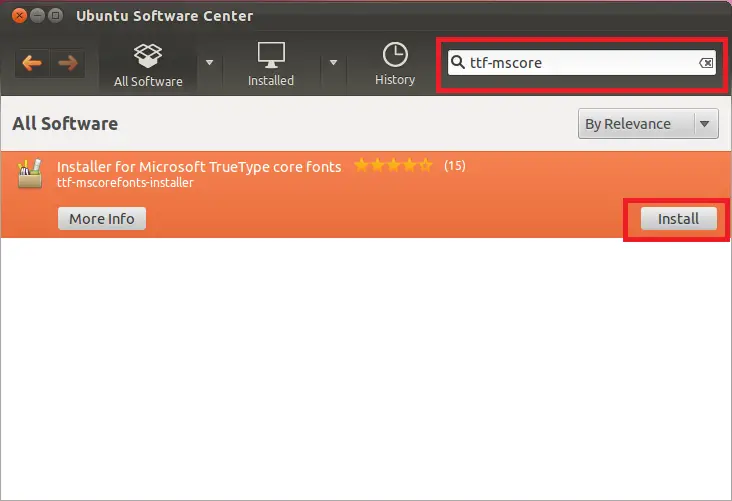
Task: Click the (15) review count
Action: pos(455,165)
